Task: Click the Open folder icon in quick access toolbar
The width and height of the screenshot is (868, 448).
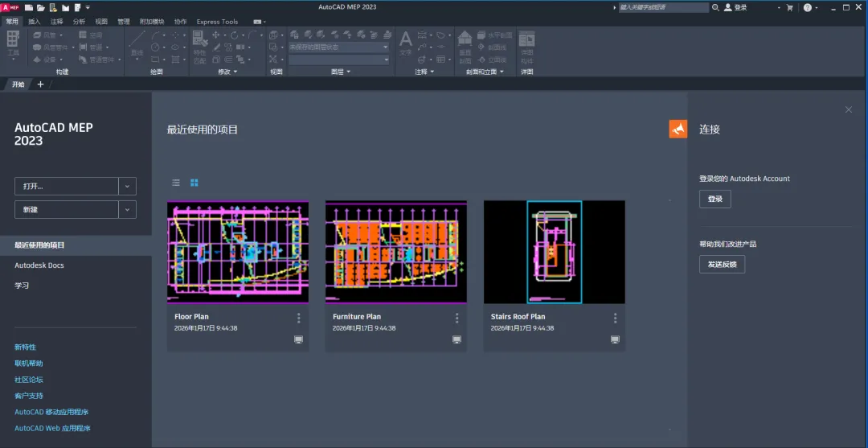Action: pos(40,7)
